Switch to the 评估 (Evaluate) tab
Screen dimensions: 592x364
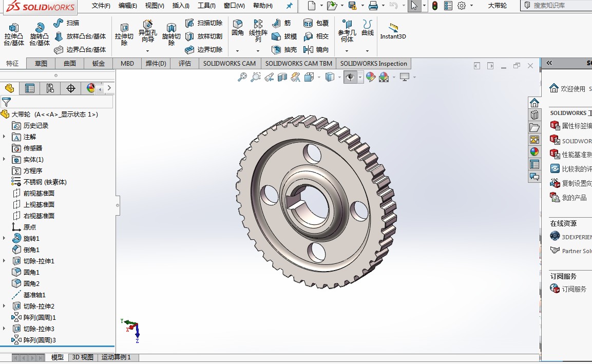(185, 64)
